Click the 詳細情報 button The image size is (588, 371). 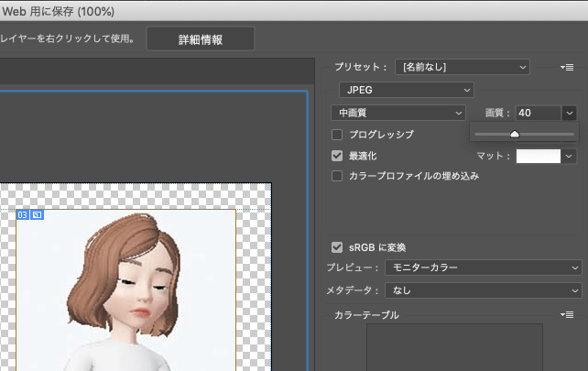click(201, 39)
